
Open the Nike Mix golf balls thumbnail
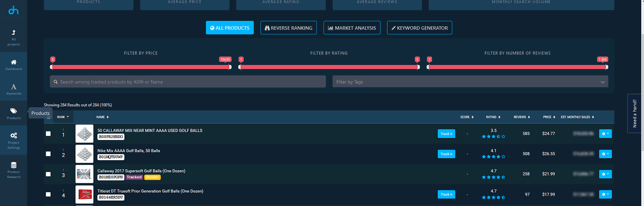tap(84, 154)
